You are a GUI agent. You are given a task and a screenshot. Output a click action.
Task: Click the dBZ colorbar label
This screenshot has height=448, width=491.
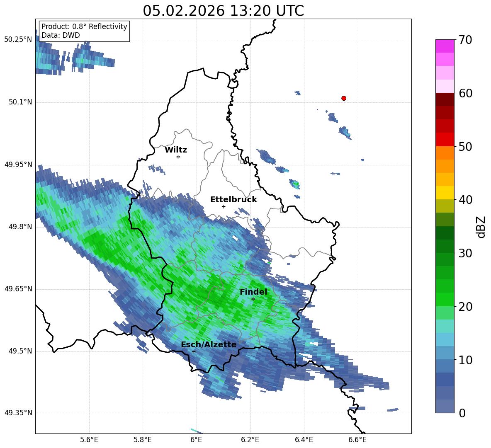[x=481, y=227]
